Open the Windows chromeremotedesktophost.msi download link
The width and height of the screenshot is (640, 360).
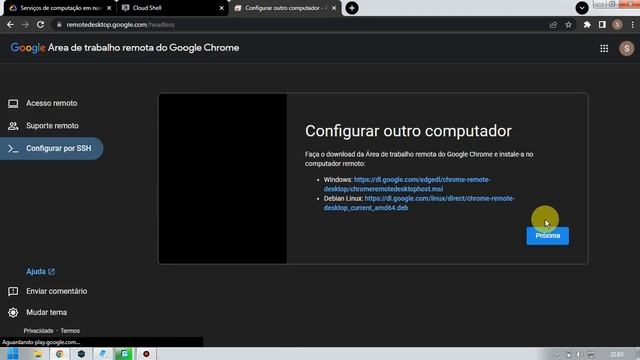[x=407, y=184]
